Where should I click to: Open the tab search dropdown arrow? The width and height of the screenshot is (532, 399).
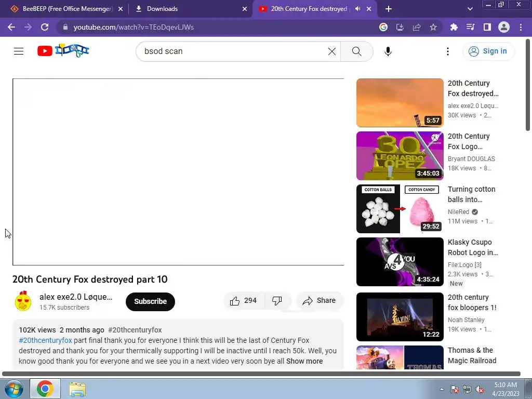(x=470, y=9)
